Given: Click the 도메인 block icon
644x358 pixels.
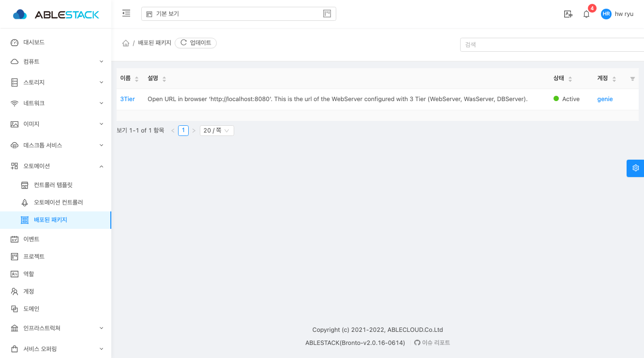Looking at the screenshot, I should (15, 309).
